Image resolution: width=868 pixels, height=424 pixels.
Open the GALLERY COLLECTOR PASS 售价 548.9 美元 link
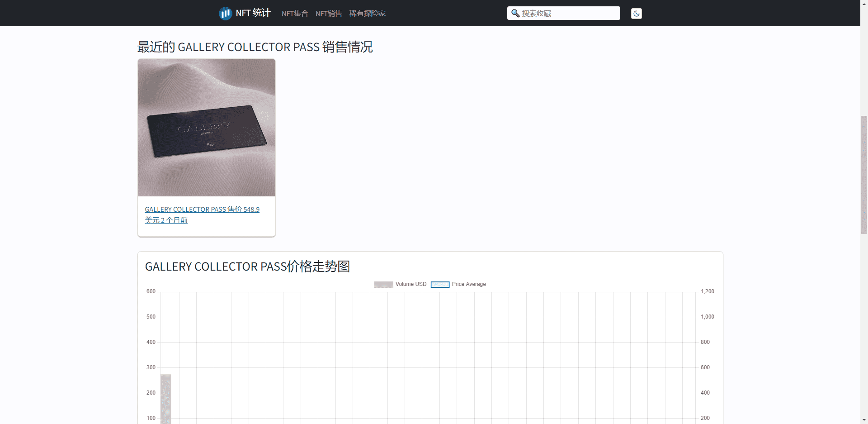(x=202, y=214)
